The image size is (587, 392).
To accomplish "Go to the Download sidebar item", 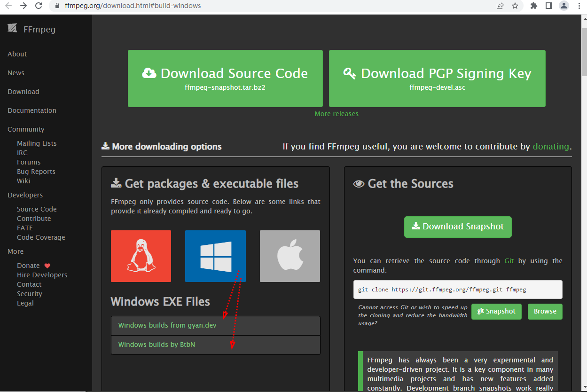I will [23, 92].
